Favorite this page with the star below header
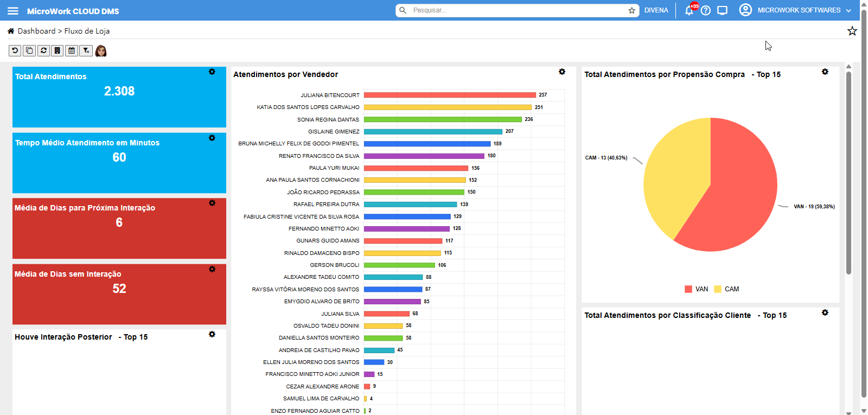 [852, 31]
